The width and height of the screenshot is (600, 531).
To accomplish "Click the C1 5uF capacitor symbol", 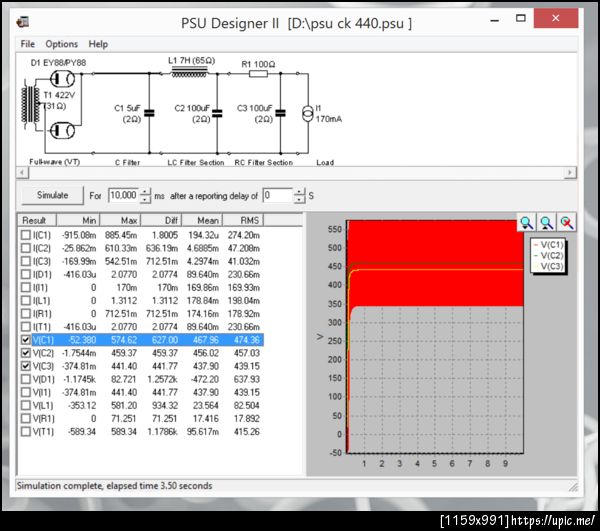I will pyautogui.click(x=148, y=114).
